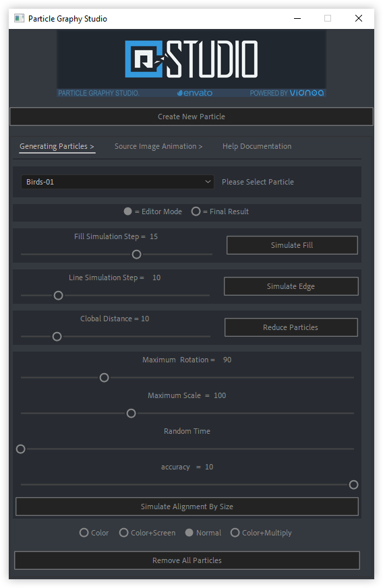This screenshot has width=383, height=588.
Task: Select the Final Result radio button
Action: 196,211
